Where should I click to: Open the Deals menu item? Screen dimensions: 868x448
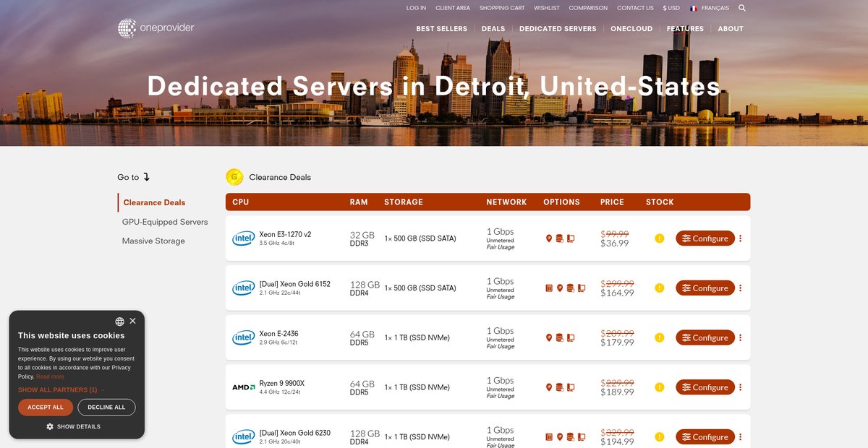coord(493,29)
